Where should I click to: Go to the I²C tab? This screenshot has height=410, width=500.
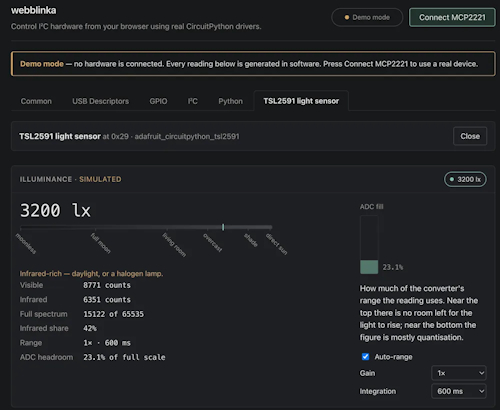point(193,101)
